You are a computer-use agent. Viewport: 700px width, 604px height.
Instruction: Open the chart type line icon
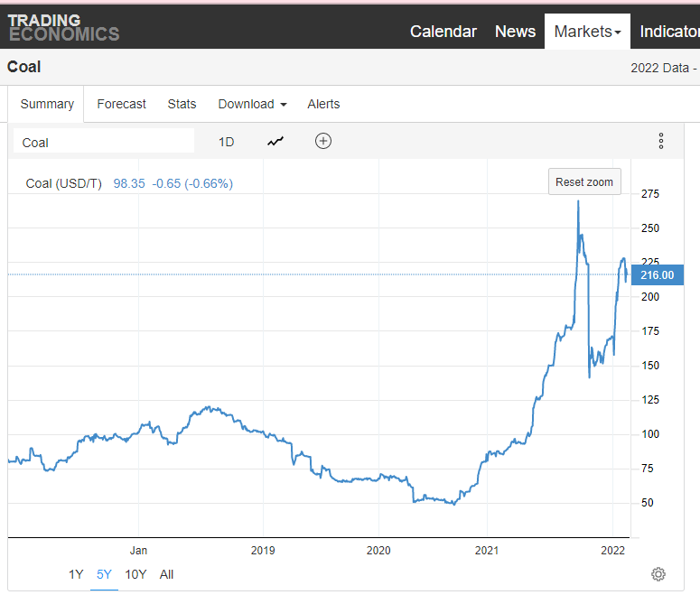(x=275, y=141)
